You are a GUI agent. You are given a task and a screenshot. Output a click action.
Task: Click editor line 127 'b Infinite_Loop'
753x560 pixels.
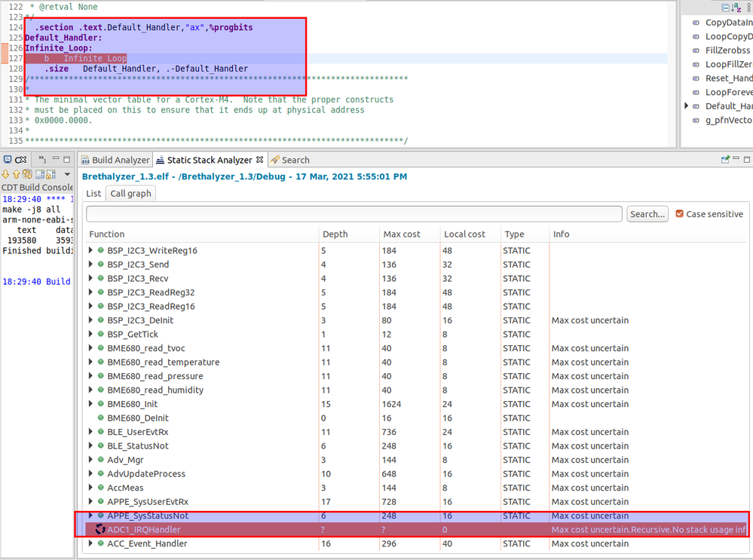coord(85,58)
